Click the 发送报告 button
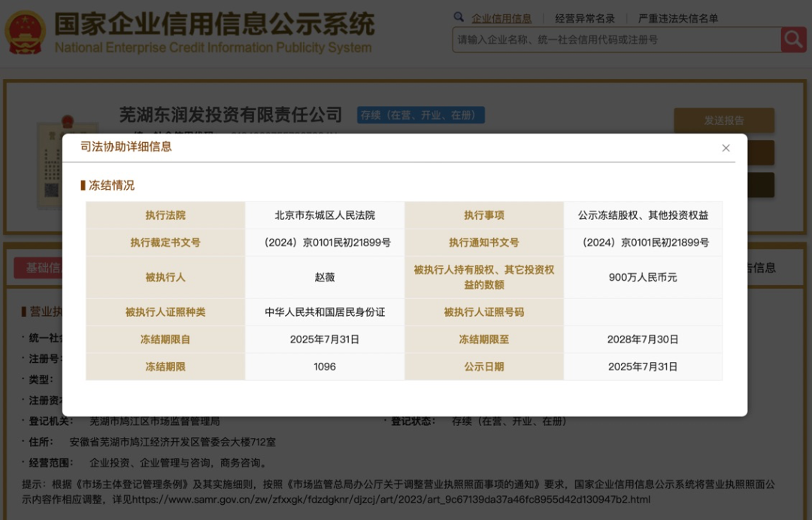812x520 pixels. [724, 120]
